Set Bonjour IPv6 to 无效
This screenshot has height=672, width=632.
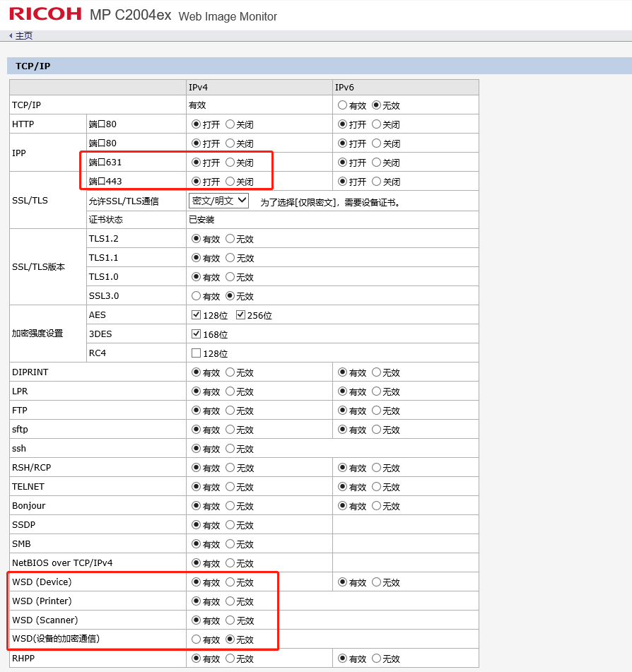point(377,506)
